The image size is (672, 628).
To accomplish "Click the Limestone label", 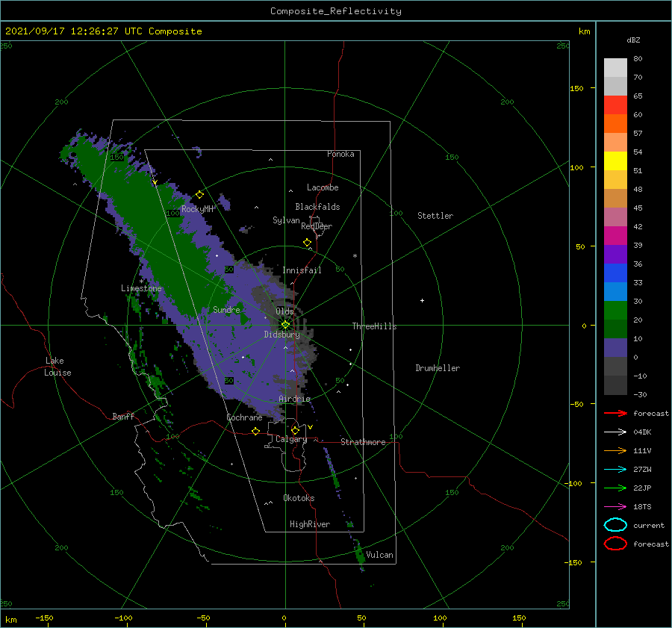I will (x=141, y=288).
